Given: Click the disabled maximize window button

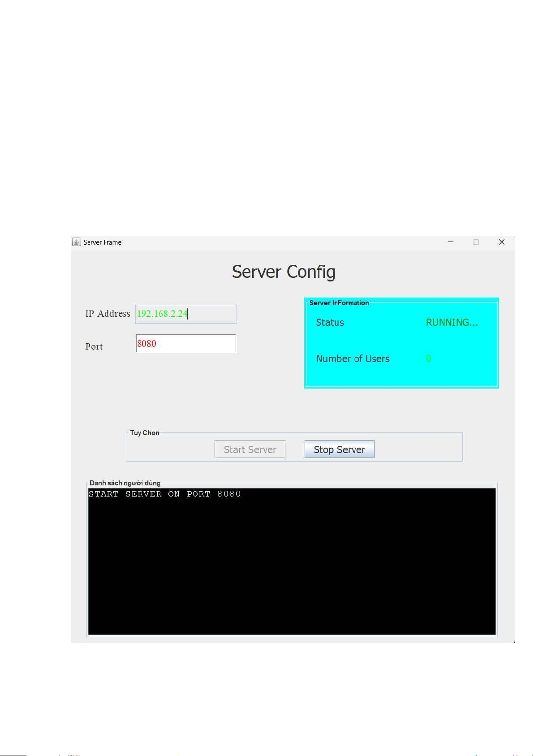Looking at the screenshot, I should click(476, 242).
